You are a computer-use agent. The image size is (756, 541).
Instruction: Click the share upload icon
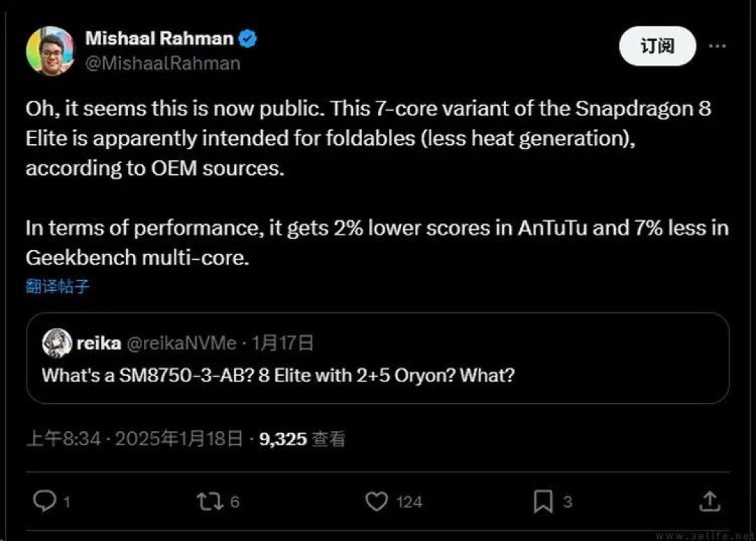click(x=710, y=501)
